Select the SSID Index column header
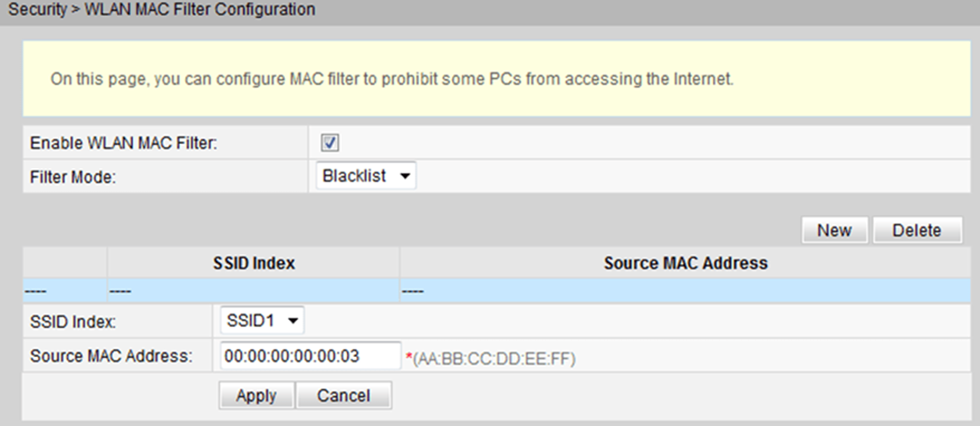980x426 pixels. 254,263
